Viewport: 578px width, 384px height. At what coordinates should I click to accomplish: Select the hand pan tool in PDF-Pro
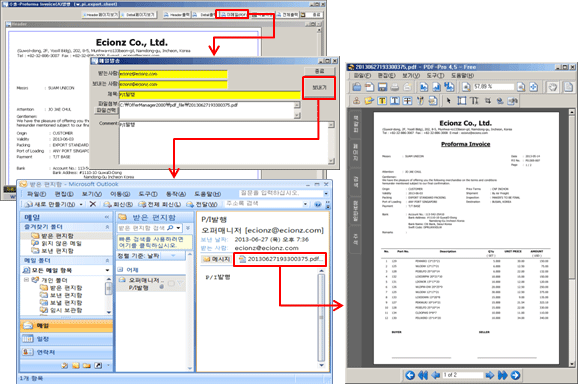[553, 87]
